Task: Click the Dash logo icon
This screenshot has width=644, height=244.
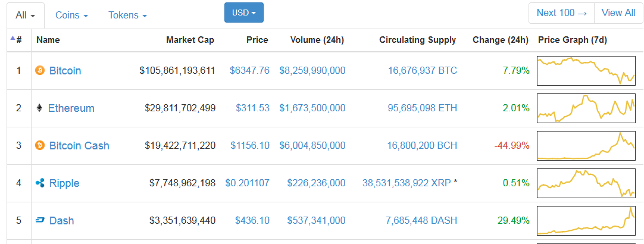Action: [x=40, y=221]
